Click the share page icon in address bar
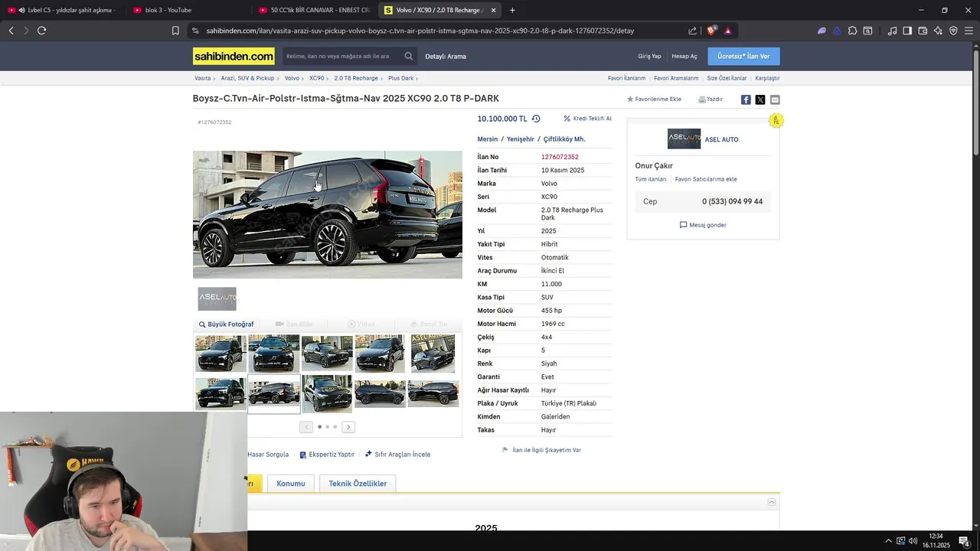Viewport: 980px width, 551px height. click(693, 31)
